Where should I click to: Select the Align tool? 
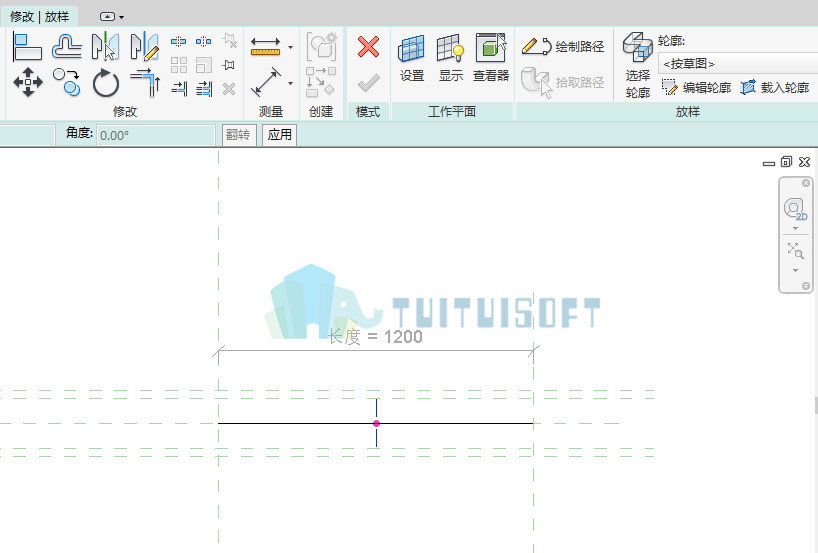pos(27,47)
